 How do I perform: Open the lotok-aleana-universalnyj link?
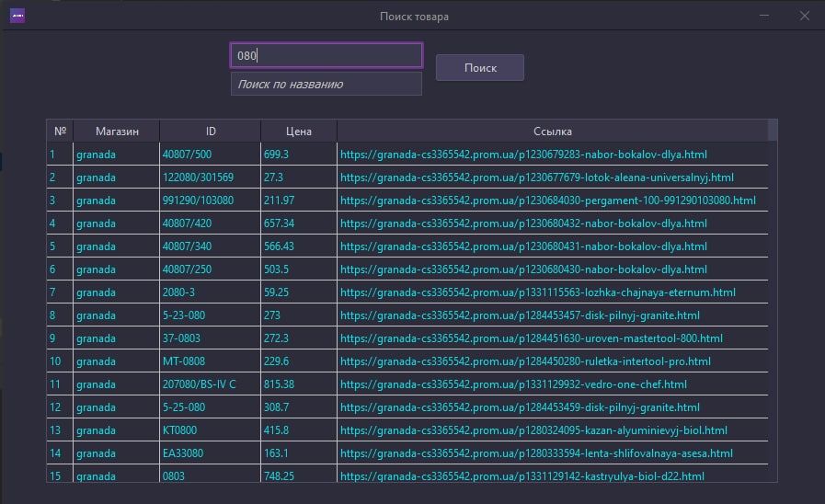coord(537,178)
